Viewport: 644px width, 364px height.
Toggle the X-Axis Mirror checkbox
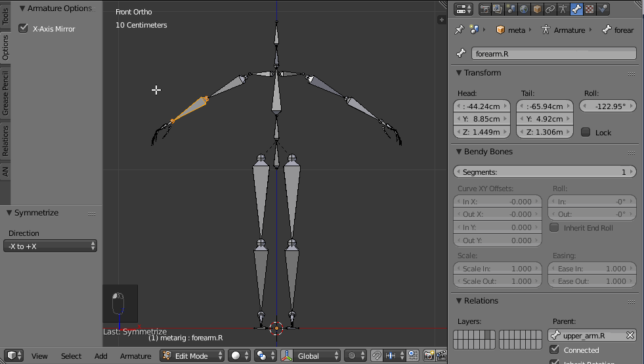tap(24, 28)
